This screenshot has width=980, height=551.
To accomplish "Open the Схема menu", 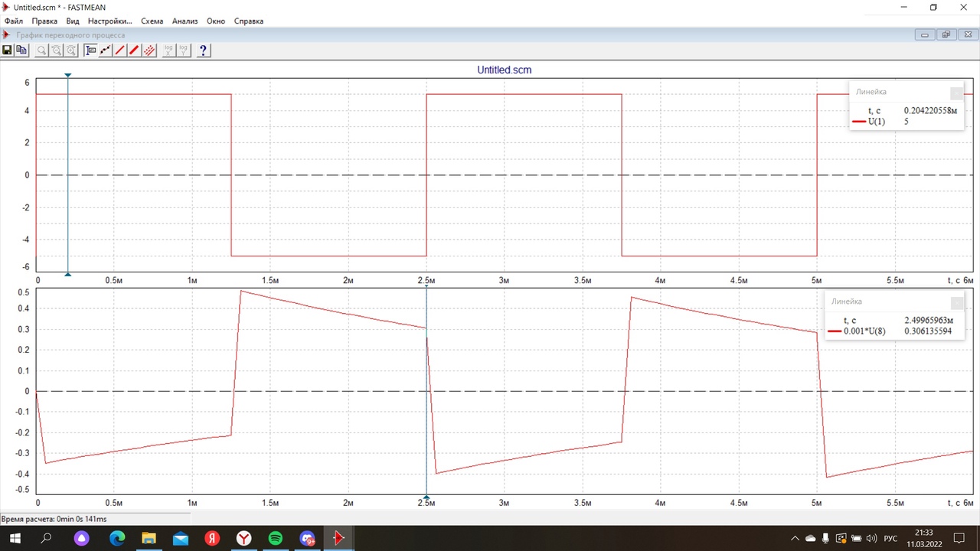I will point(152,21).
